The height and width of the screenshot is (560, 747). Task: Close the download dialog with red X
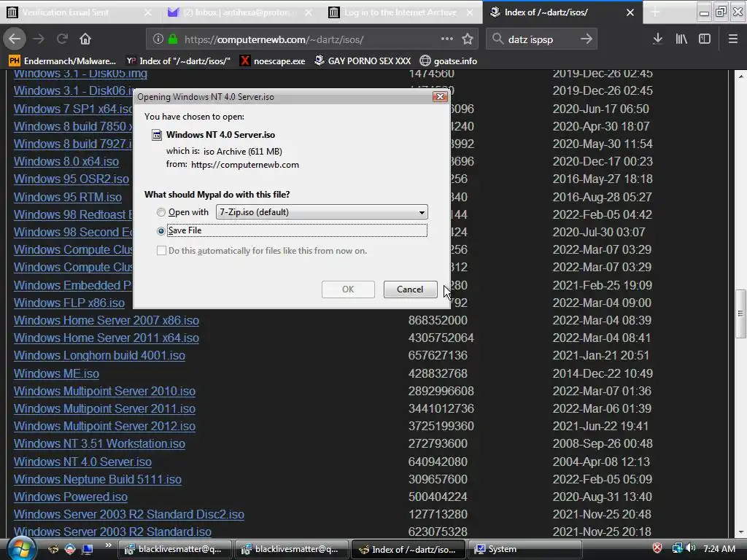coord(440,97)
